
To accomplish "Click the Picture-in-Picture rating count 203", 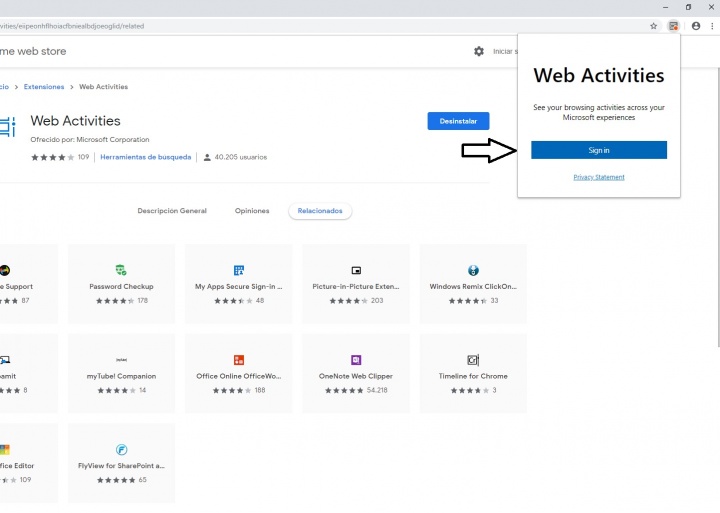I will pos(377,300).
